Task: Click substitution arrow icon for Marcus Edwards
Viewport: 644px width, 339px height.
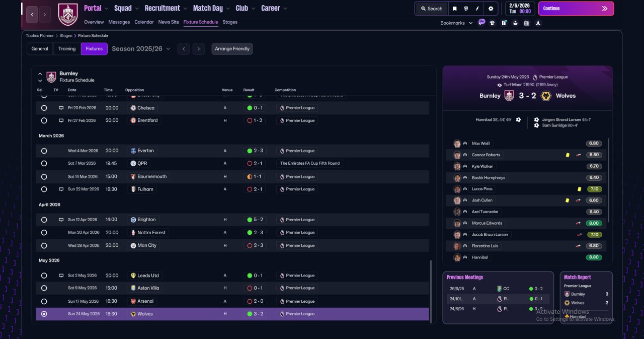Action: coord(579,223)
